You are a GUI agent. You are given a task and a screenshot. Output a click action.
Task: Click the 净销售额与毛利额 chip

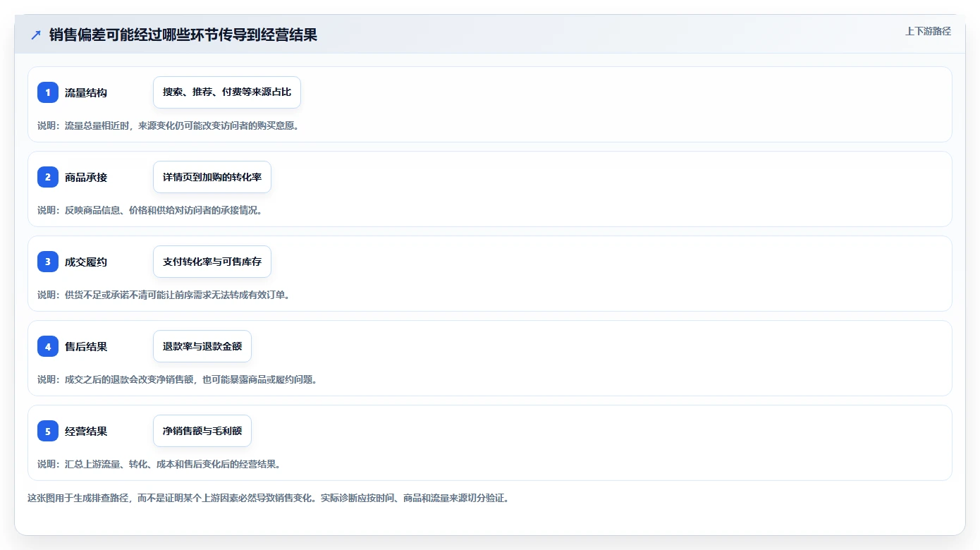coord(202,431)
